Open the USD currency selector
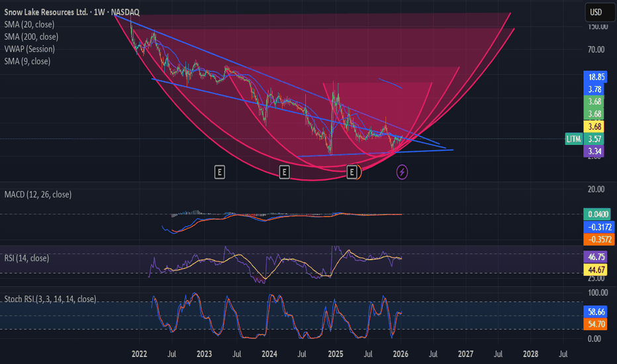 tap(600, 12)
